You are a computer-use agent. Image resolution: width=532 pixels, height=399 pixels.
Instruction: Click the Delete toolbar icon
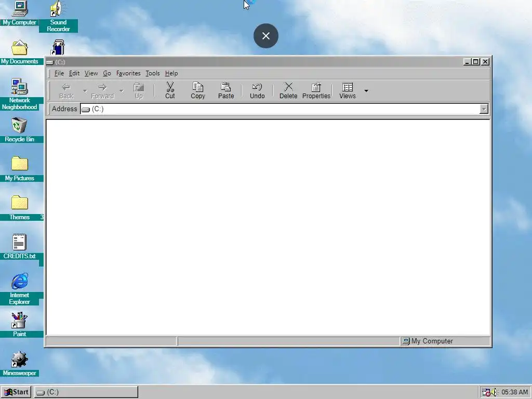[288, 91]
